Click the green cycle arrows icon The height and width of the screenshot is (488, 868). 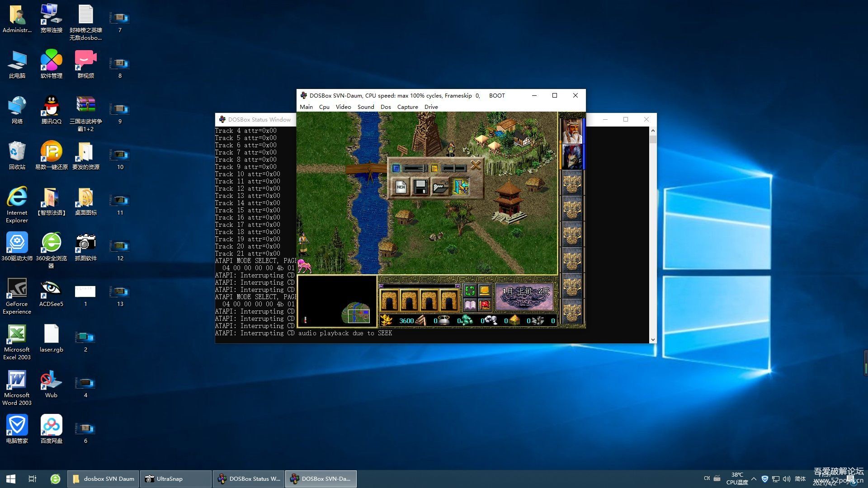point(470,291)
